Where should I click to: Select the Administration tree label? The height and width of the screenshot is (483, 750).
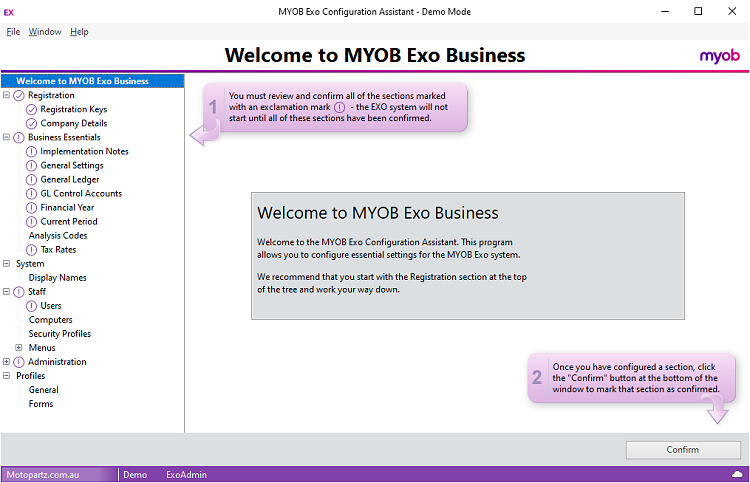[x=57, y=362]
